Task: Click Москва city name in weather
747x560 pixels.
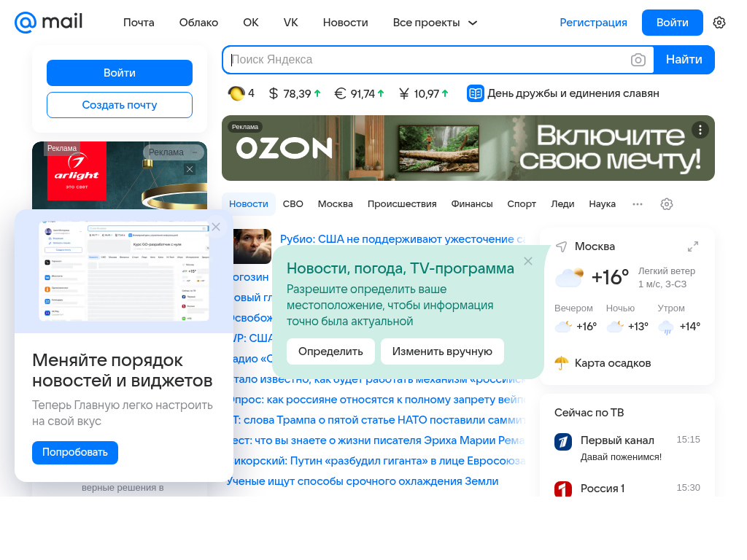Action: [595, 246]
